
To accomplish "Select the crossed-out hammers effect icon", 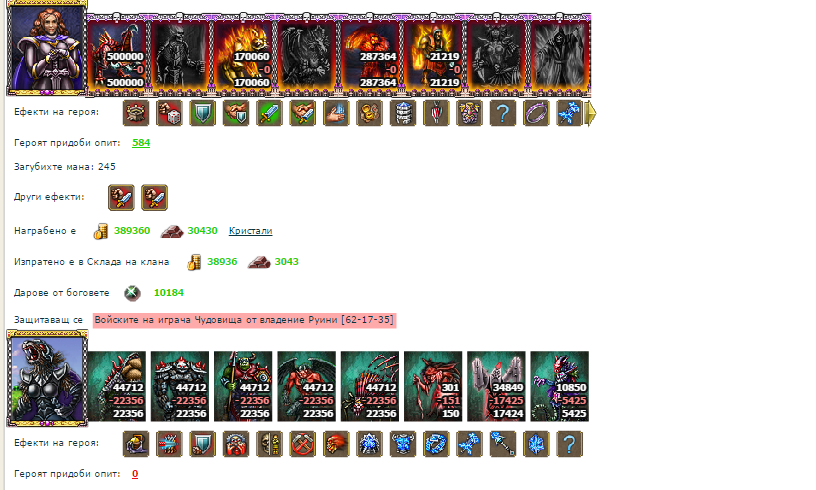I will tap(302, 444).
